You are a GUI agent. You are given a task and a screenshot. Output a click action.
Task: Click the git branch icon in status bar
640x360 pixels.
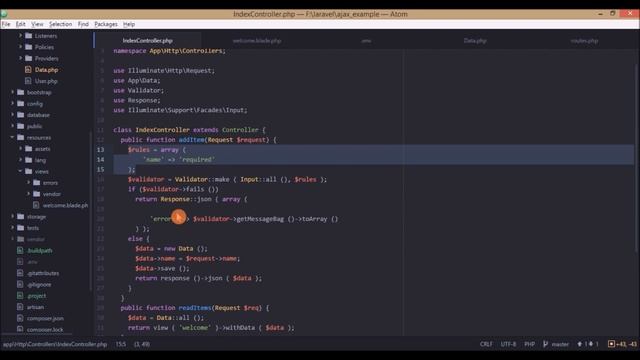click(x=546, y=344)
